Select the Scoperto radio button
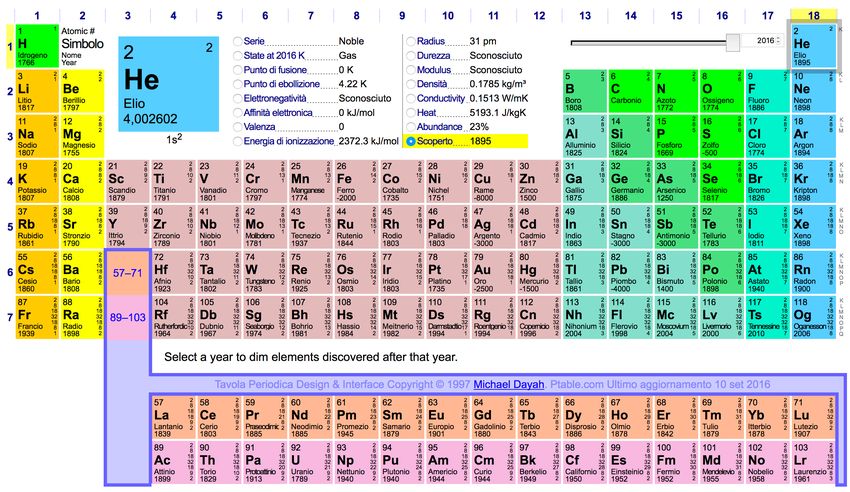This screenshot has width=850, height=492. pyautogui.click(x=411, y=141)
